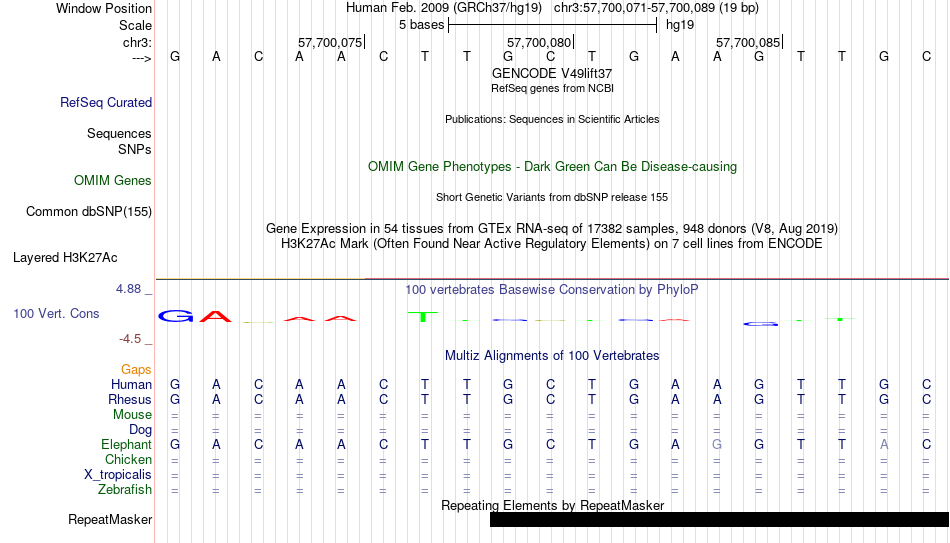Click the Rhesus alignment row label
This screenshot has height=543, width=950.
pyautogui.click(x=130, y=400)
